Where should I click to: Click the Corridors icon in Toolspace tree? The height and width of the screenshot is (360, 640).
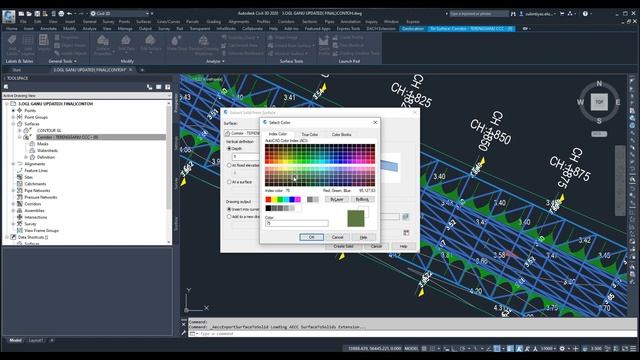pyautogui.click(x=19, y=204)
